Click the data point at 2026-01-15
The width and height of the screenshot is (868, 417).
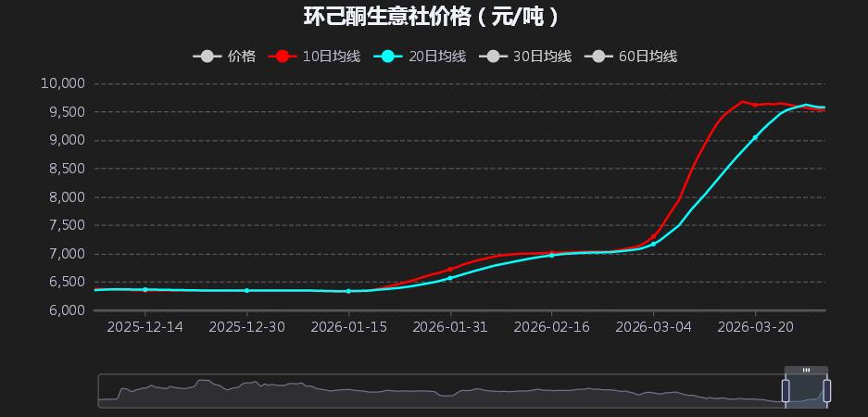[348, 291]
